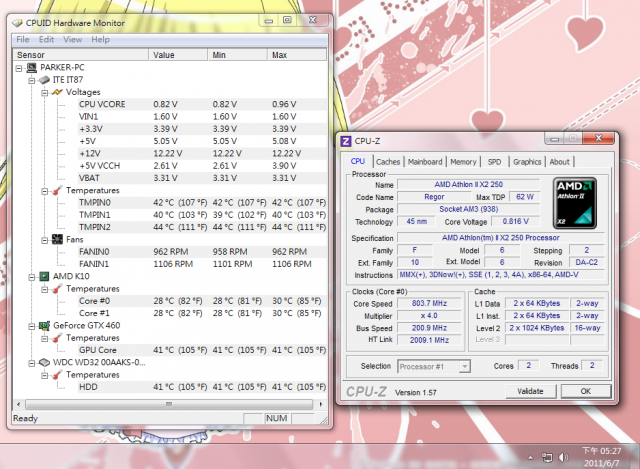Open the View menu in Hardware Monitor
Viewport: 640px width, 469px height.
click(73, 40)
